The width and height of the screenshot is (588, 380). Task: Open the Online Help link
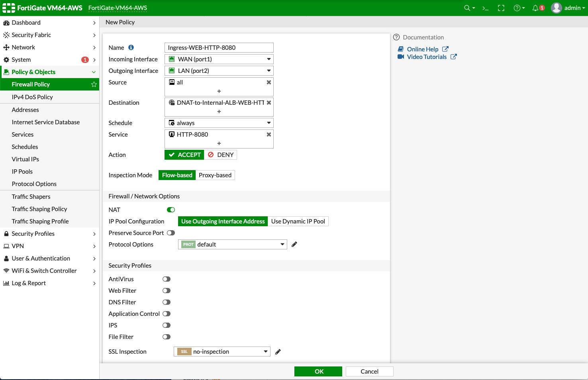click(423, 49)
